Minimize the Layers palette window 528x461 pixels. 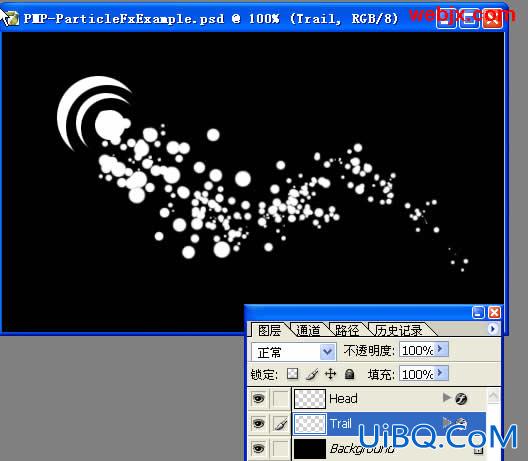click(478, 312)
